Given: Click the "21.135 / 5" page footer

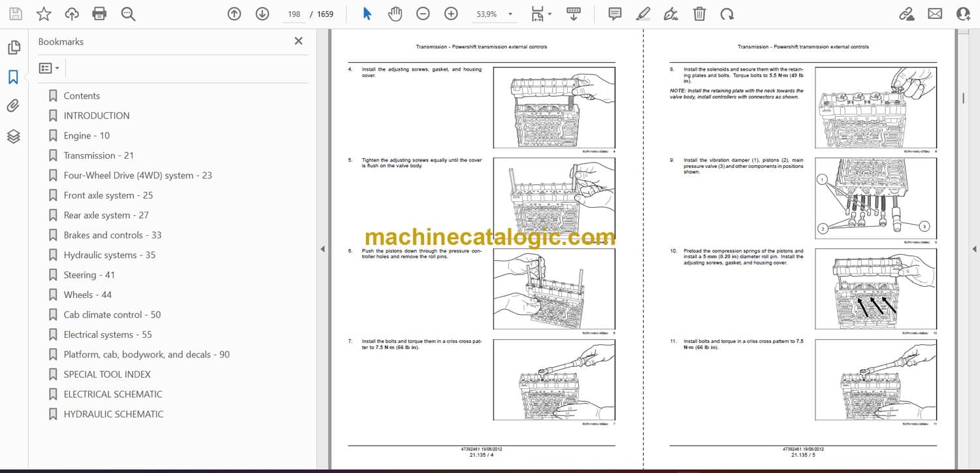Looking at the screenshot, I should [x=803, y=455].
